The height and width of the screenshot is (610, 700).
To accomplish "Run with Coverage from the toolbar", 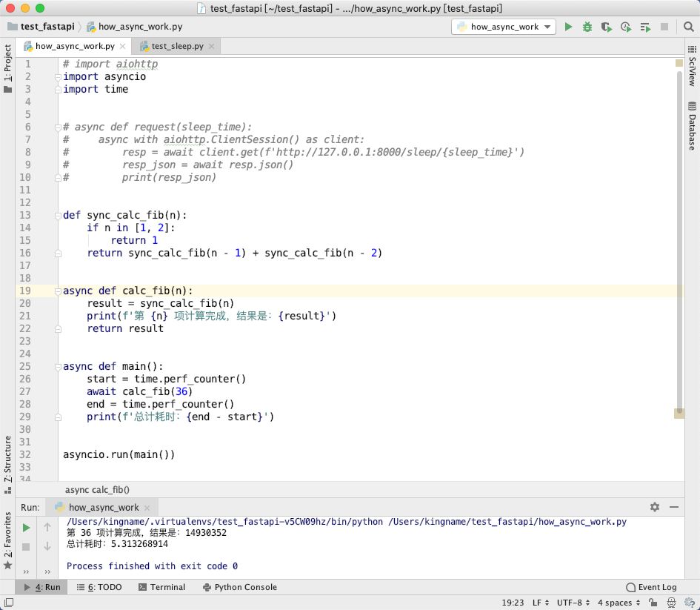I will click(606, 27).
